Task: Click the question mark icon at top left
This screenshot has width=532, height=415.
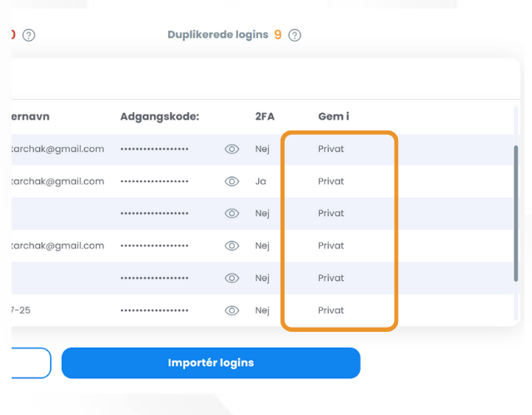Action: click(29, 35)
